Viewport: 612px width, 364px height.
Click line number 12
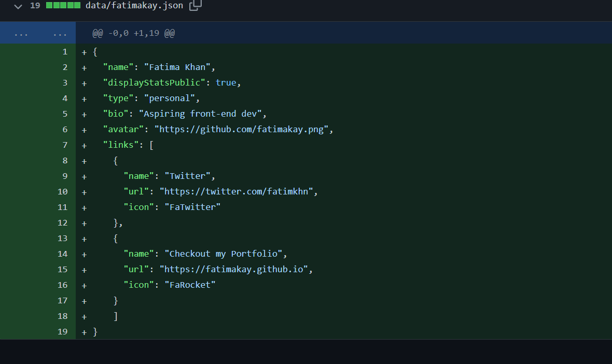62,223
